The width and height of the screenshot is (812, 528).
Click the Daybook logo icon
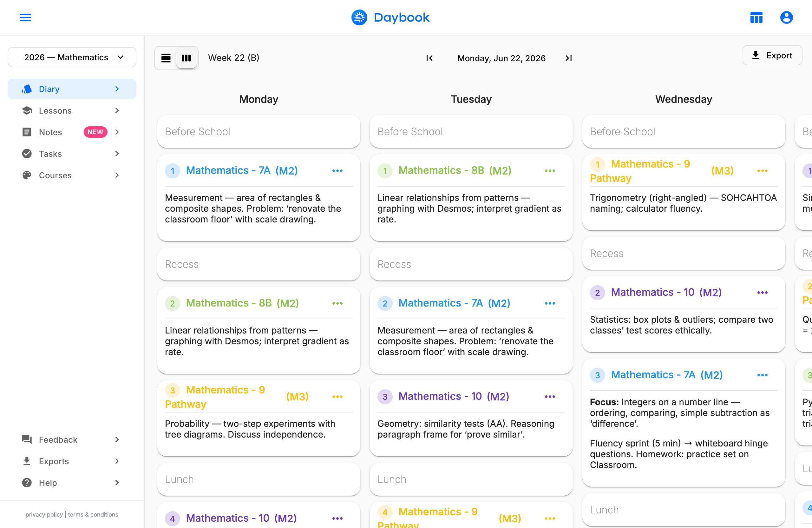click(359, 17)
